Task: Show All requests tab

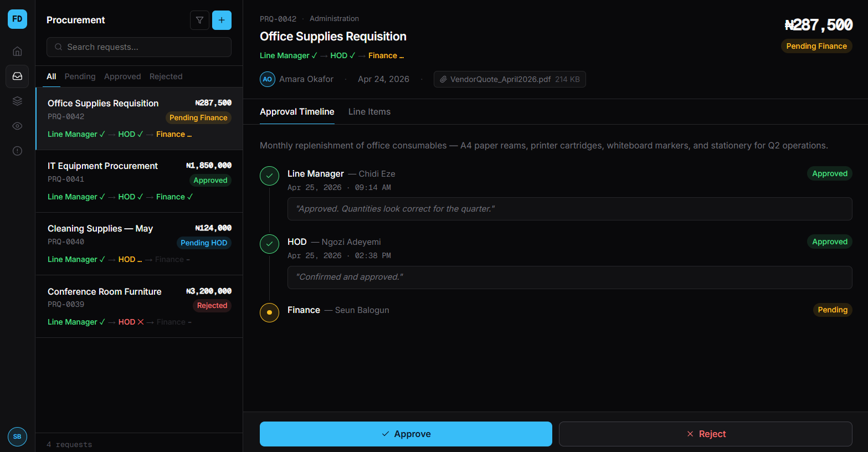Action: pos(52,76)
